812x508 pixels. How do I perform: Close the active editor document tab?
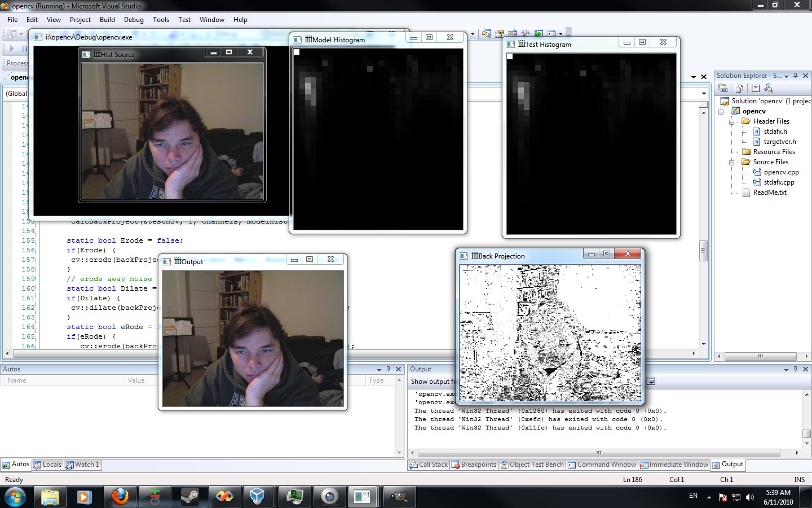[704, 77]
